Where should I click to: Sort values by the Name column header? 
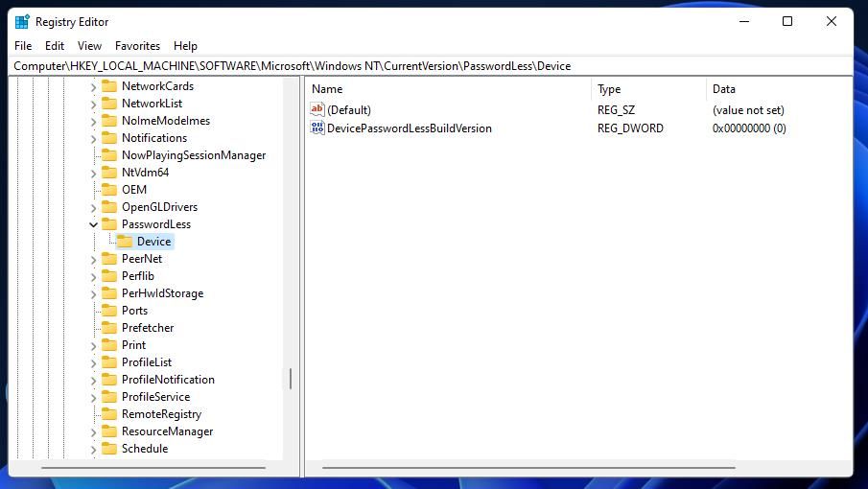[x=448, y=88]
